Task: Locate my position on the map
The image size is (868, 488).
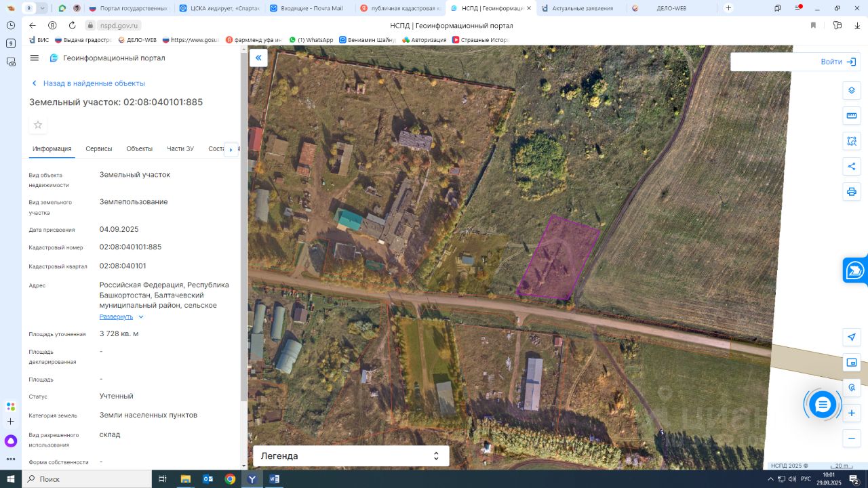Action: pos(852,337)
